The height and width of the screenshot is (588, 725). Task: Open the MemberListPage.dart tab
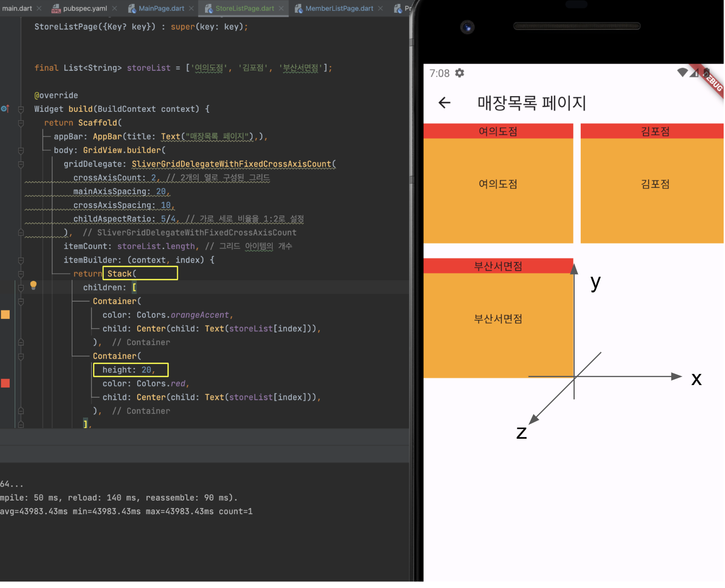coord(339,8)
